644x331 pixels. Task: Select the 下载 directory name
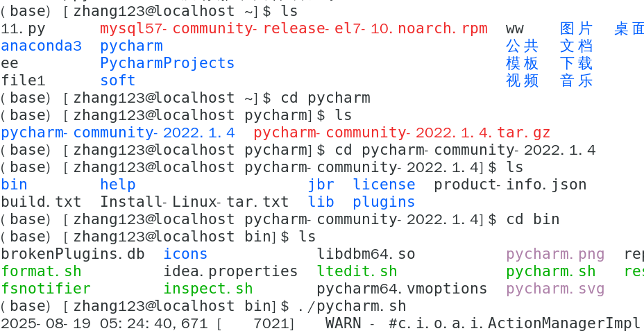(576, 63)
